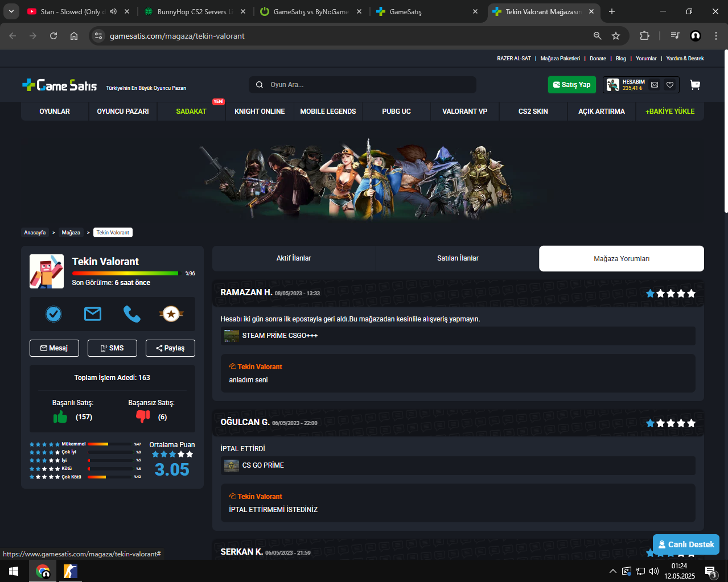The width and height of the screenshot is (728, 582).
Task: Click the green thumbs-up successful sales icon
Action: 60,417
